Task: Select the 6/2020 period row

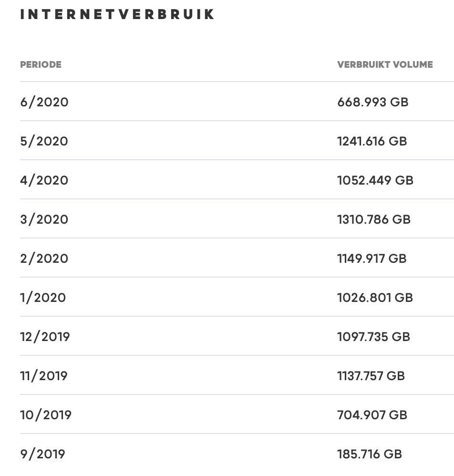Action: pos(44,102)
